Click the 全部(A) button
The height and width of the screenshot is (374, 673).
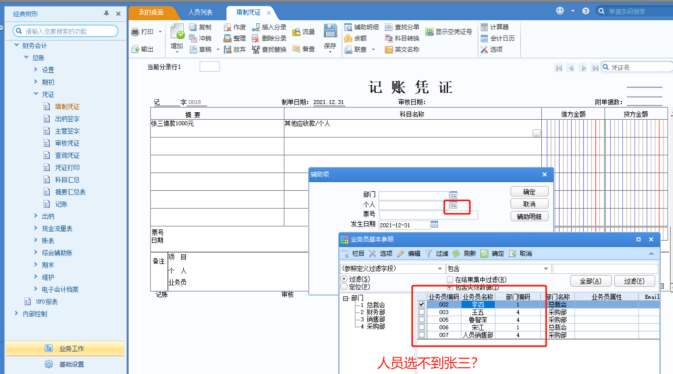590,281
